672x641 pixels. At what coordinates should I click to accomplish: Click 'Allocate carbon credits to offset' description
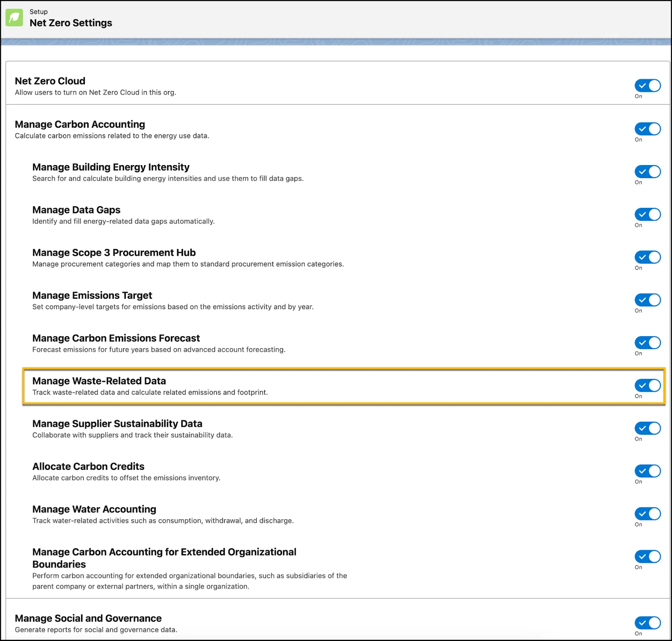(x=126, y=478)
